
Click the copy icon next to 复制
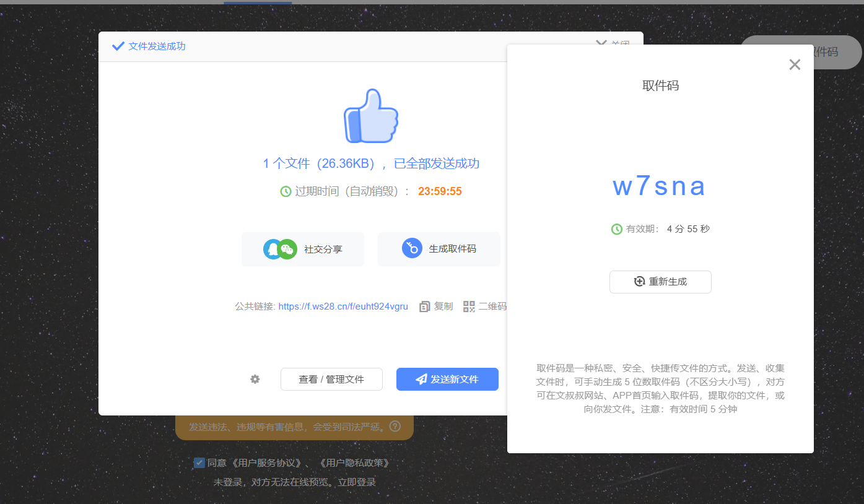point(425,306)
